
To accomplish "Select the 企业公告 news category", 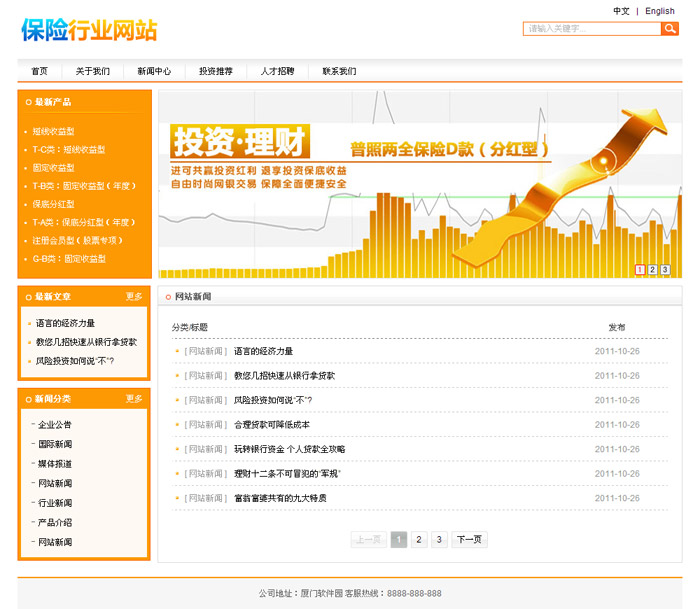I will click(x=55, y=425).
